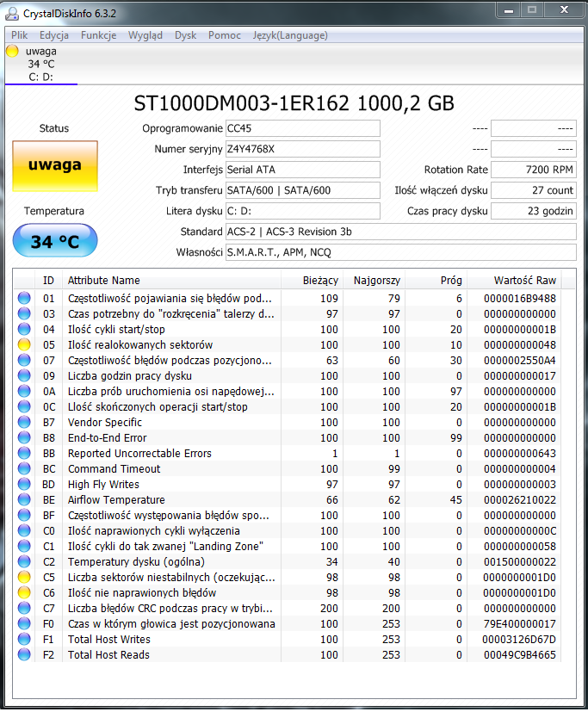Image resolution: width=588 pixels, height=712 pixels.
Task: Click the yellow warning icon for attribute C6
Action: [24, 592]
